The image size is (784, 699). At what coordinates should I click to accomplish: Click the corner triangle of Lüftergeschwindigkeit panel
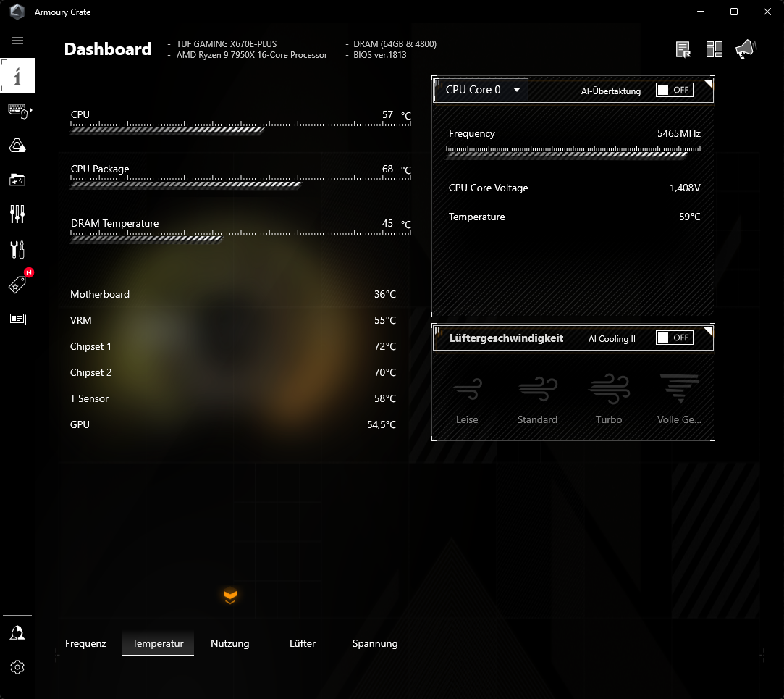(x=709, y=331)
